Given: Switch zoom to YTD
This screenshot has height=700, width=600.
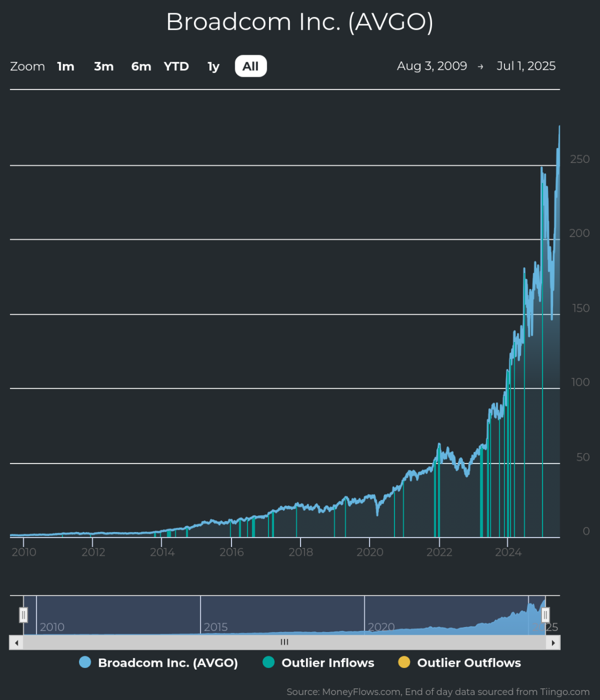Looking at the screenshot, I should [x=176, y=66].
